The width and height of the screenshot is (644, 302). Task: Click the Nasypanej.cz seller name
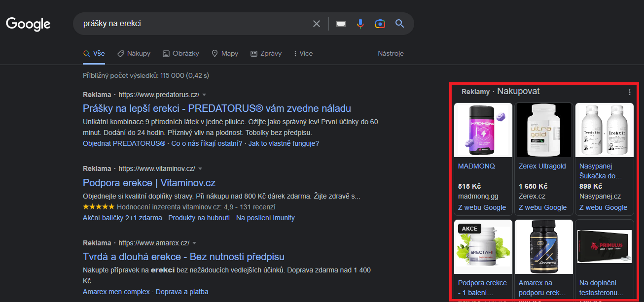tap(600, 196)
